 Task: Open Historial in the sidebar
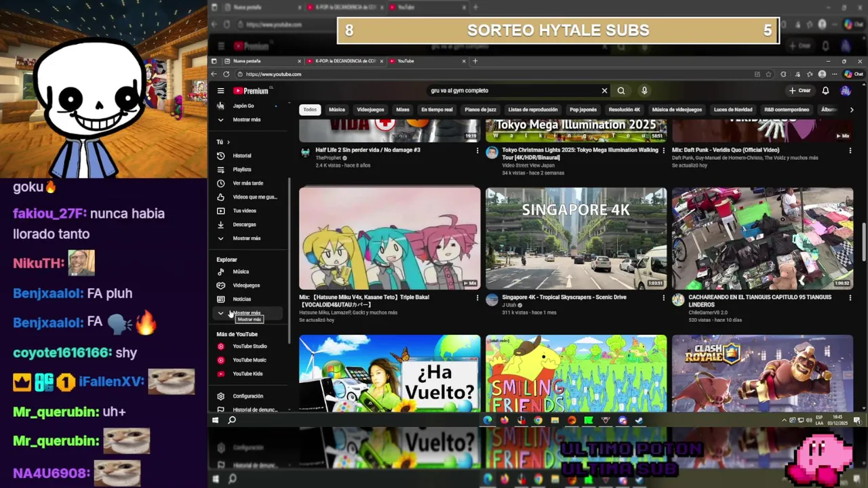coord(248,156)
